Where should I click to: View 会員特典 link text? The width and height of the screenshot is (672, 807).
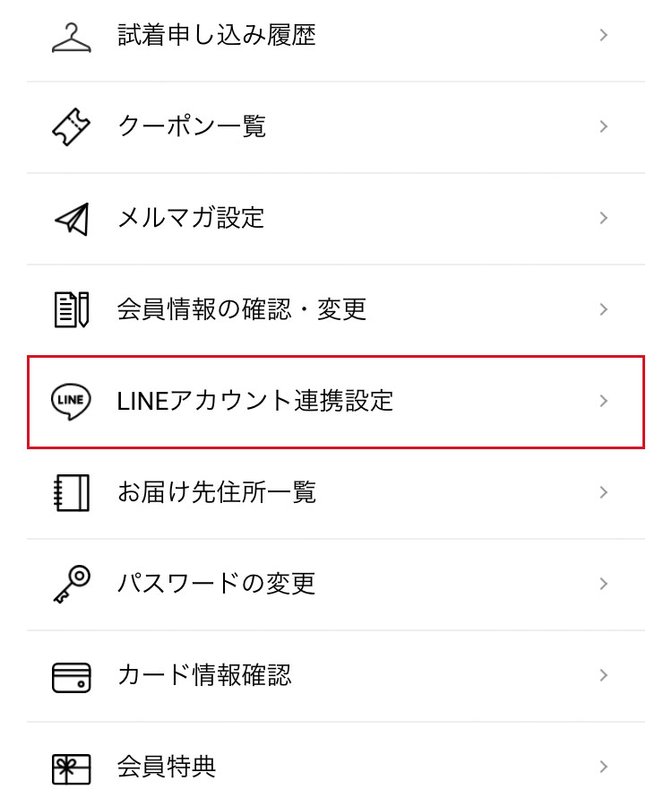[167, 768]
